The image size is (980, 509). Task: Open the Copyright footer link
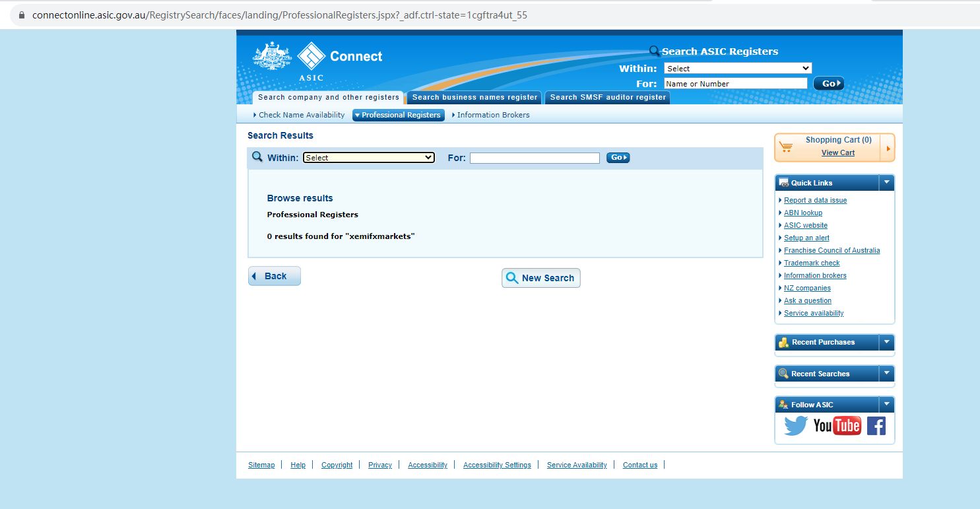pyautogui.click(x=337, y=465)
